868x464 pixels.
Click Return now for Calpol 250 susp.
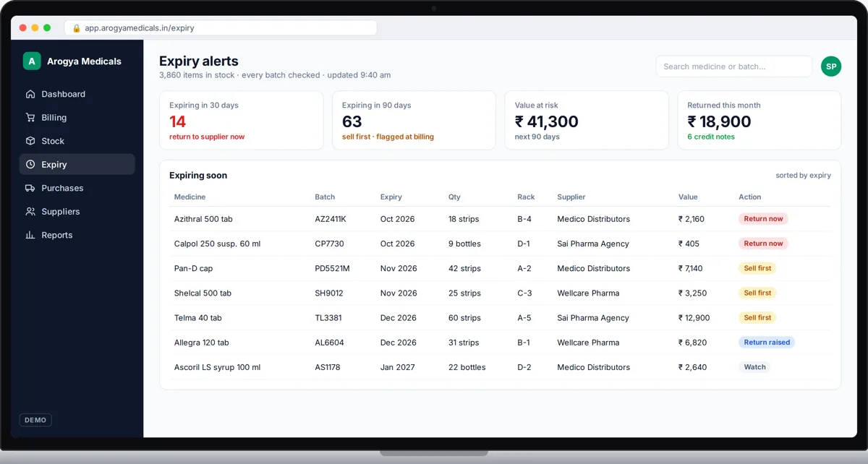pyautogui.click(x=763, y=244)
